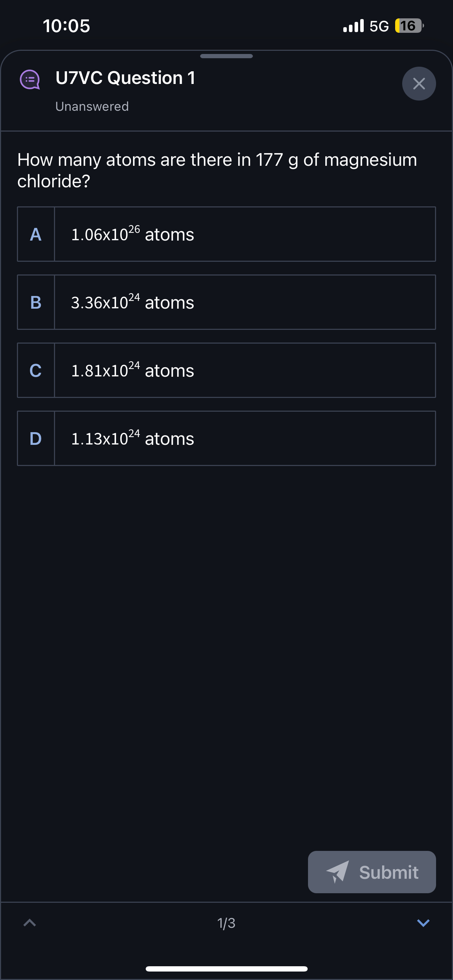Tap the home indicator bar at bottom
This screenshot has width=453, height=980.
point(226,968)
